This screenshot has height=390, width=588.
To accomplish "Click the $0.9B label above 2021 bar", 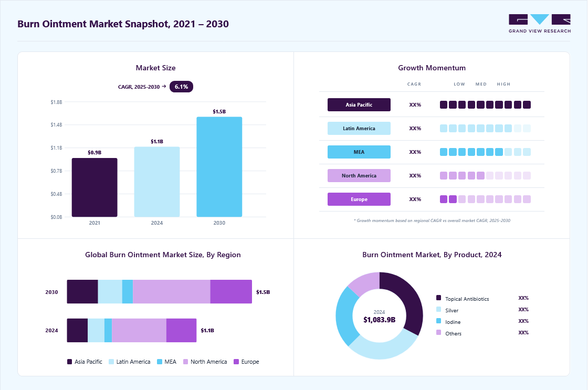I will click(94, 153).
